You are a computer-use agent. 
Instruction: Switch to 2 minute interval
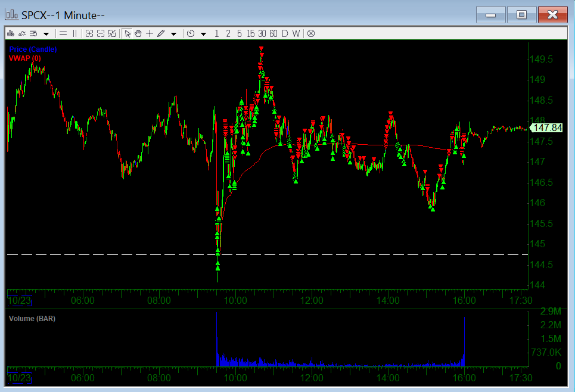click(x=228, y=34)
